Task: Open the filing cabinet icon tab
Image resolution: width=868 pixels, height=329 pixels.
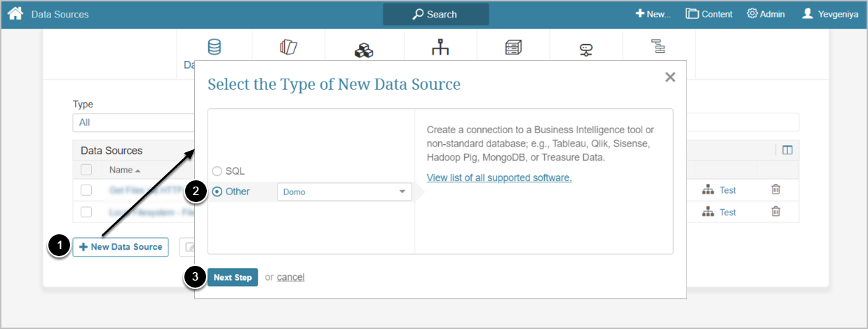Action: [x=513, y=48]
